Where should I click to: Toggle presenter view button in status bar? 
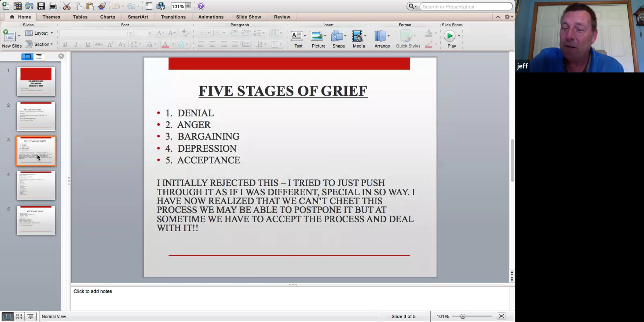[x=30, y=317]
